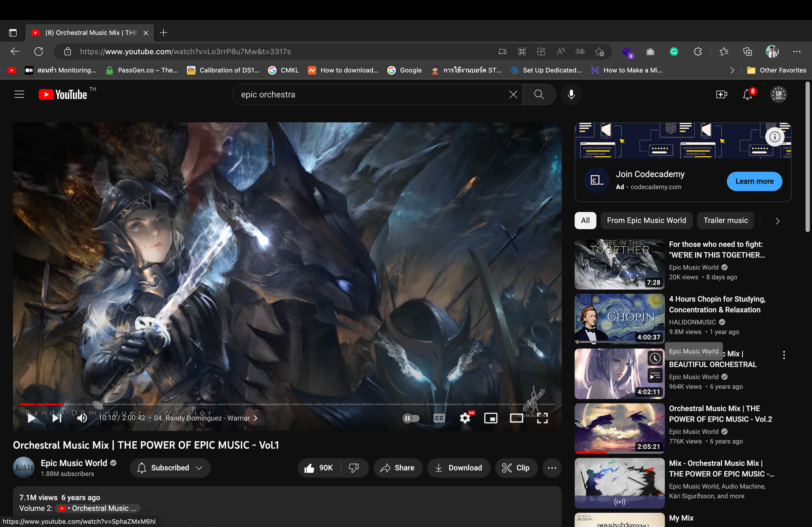The image size is (812, 527).
Task: Open the YouTube guide hamburger menu
Action: pyautogui.click(x=19, y=95)
